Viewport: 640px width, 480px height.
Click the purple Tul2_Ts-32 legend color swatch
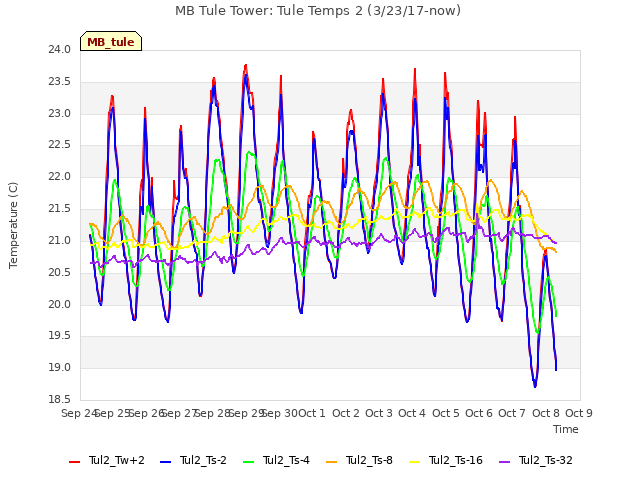(x=505, y=462)
